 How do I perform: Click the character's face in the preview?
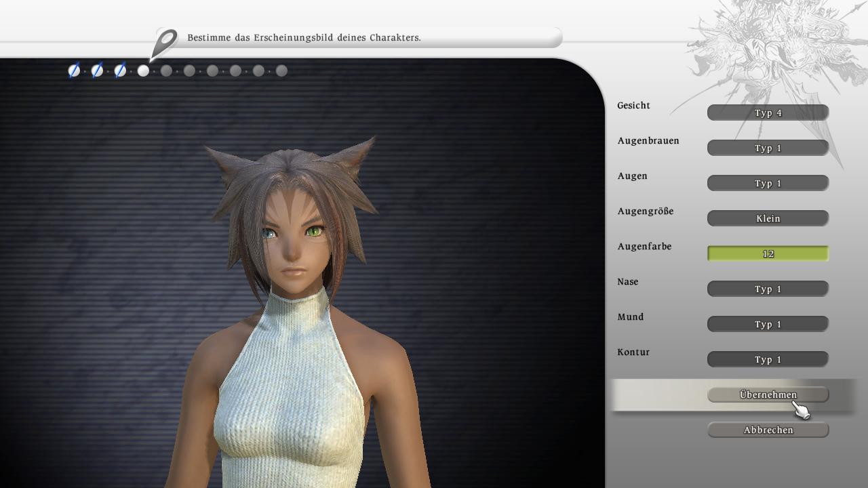click(x=293, y=244)
